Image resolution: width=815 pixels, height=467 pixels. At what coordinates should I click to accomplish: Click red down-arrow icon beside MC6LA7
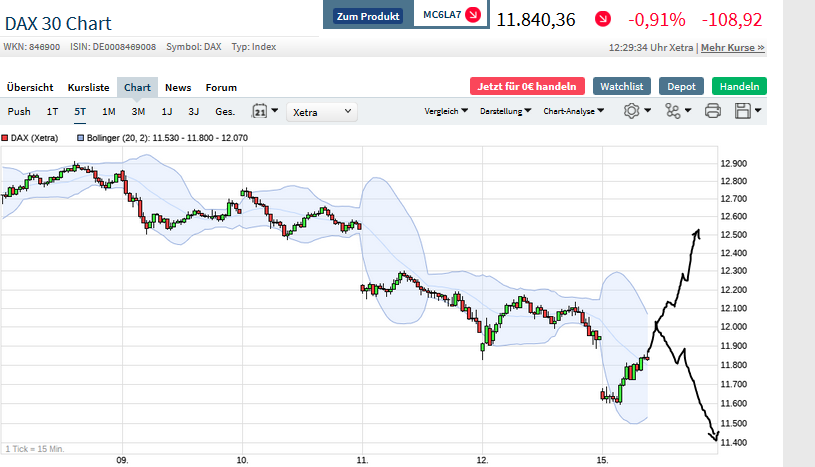pyautogui.click(x=473, y=16)
